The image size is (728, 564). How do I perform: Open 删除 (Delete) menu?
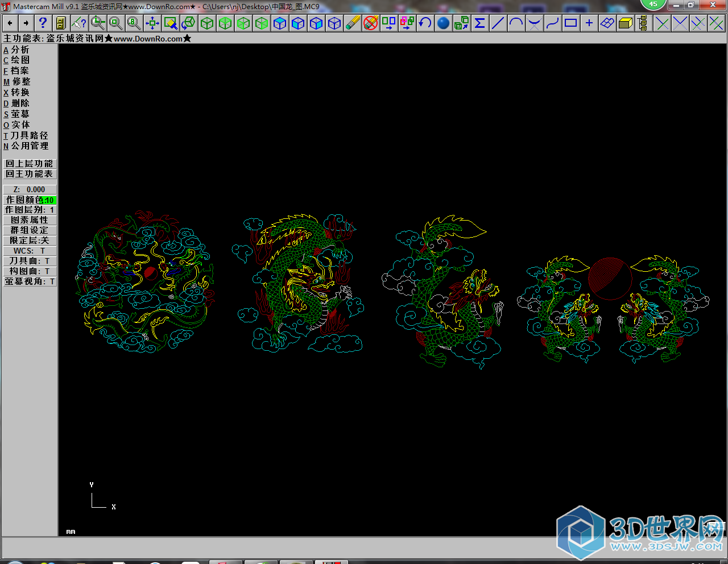(x=16, y=103)
